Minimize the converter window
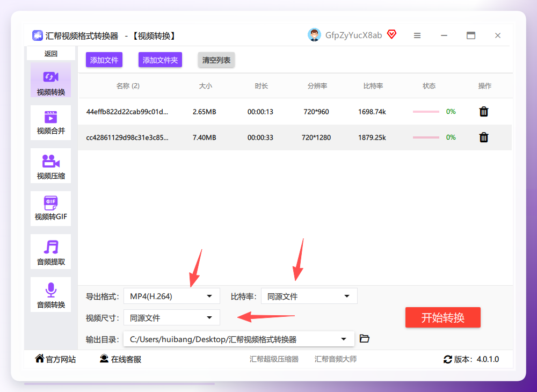This screenshot has height=392, width=537. coord(444,35)
